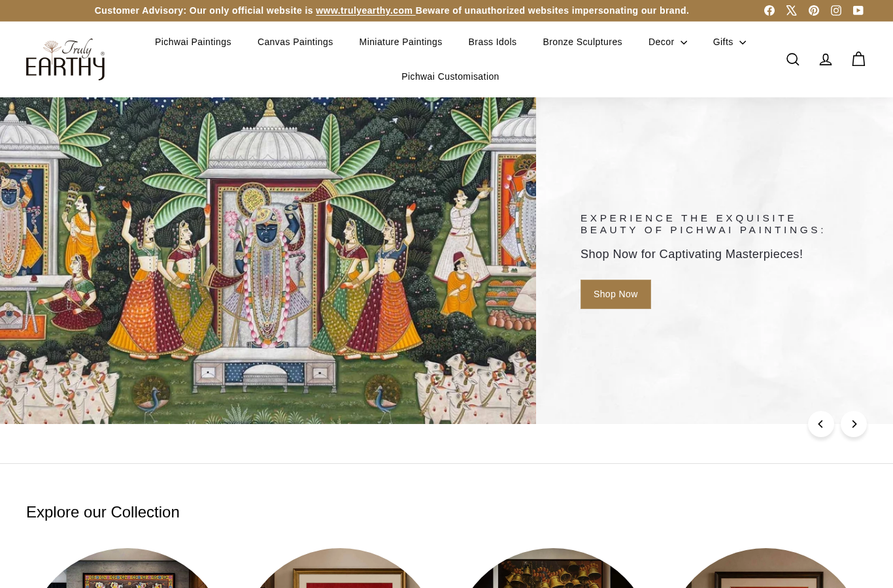The image size is (893, 588).
Task: Open the YouTube social icon
Action: 858,10
